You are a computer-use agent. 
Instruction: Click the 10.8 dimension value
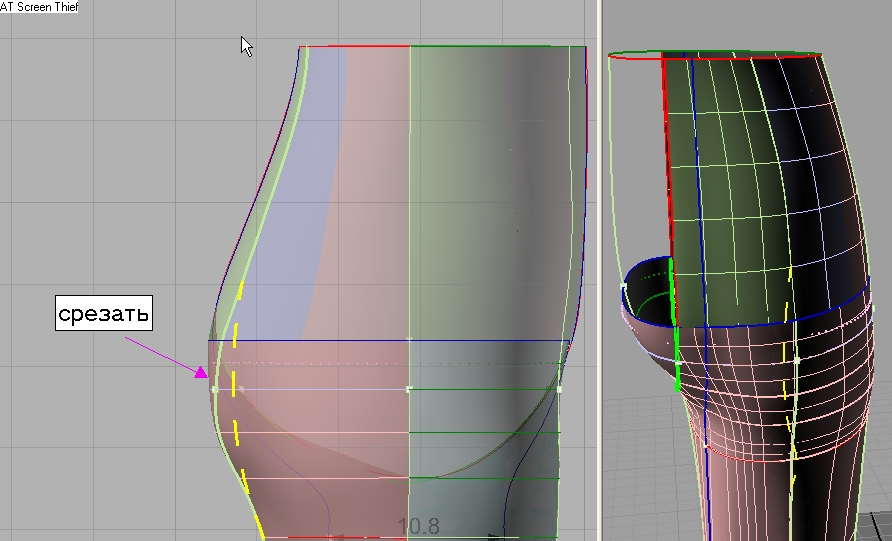(x=419, y=526)
